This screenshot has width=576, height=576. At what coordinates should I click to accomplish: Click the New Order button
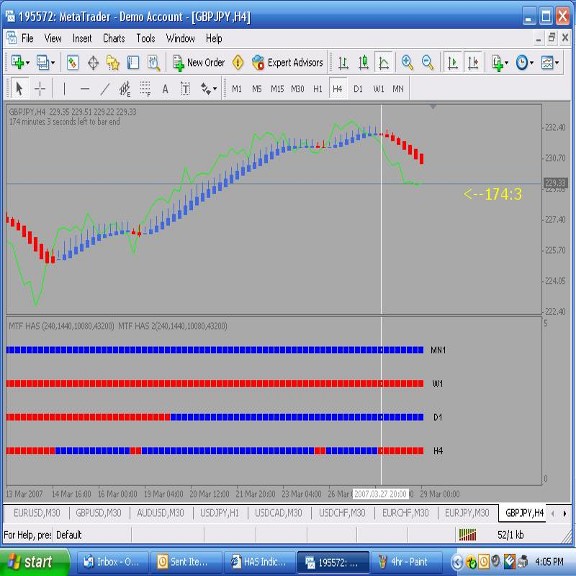pyautogui.click(x=198, y=63)
